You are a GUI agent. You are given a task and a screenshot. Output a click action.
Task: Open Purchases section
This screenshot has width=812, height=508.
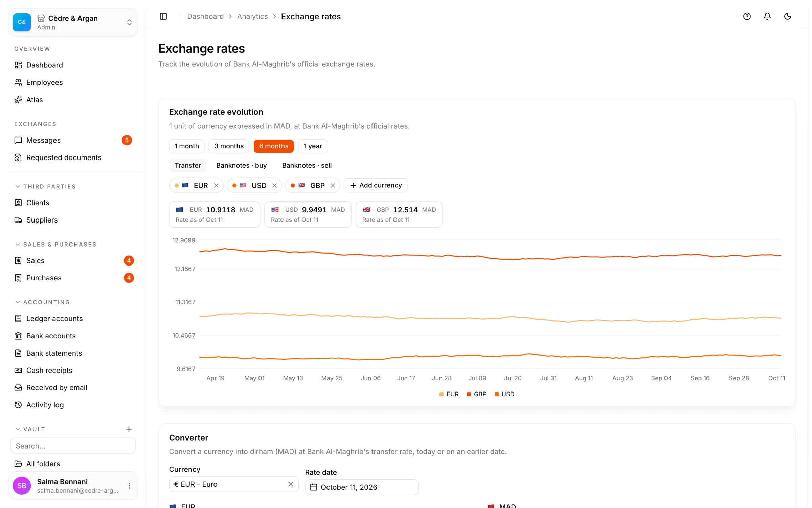tap(73, 278)
